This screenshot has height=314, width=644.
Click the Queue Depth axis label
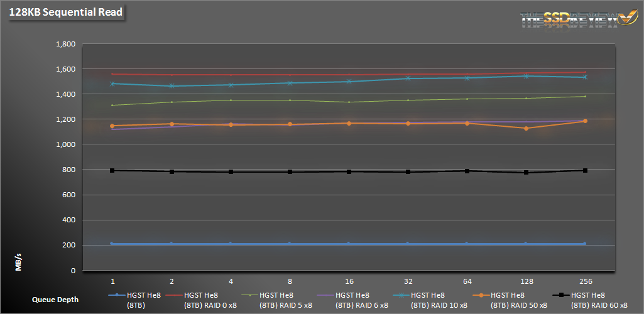pos(55,300)
